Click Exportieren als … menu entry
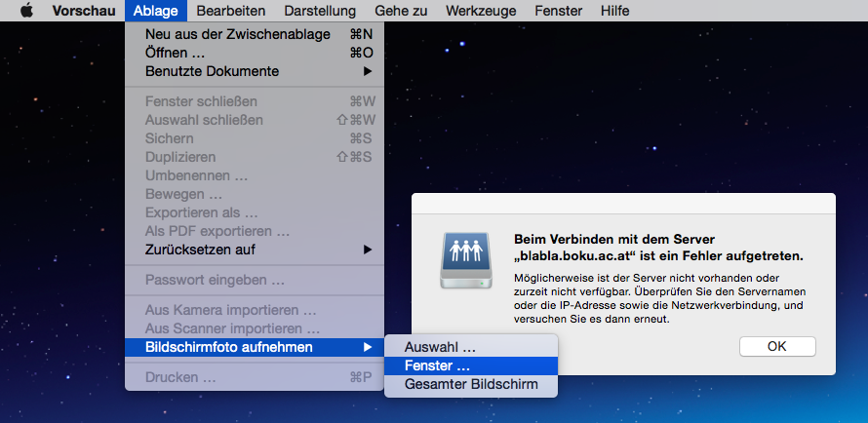 pyautogui.click(x=255, y=212)
